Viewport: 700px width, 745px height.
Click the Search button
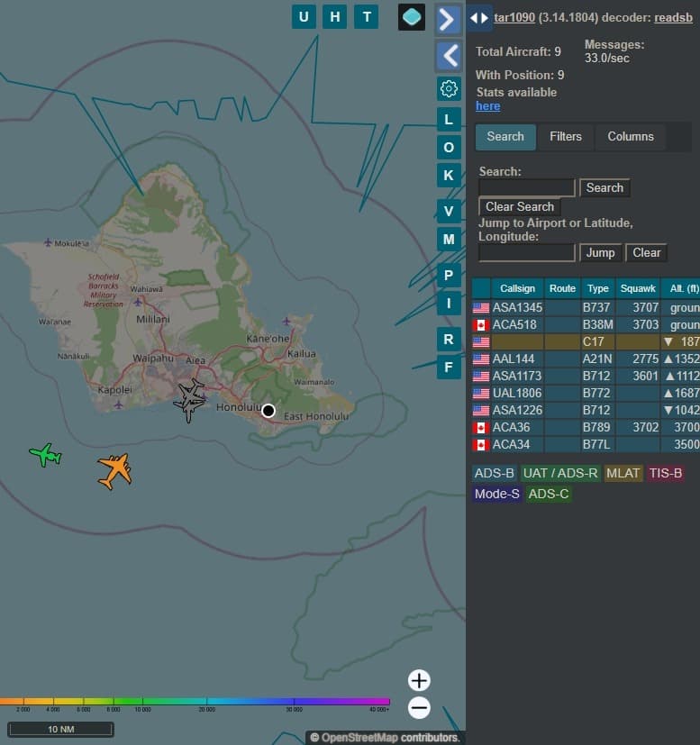pyautogui.click(x=605, y=187)
